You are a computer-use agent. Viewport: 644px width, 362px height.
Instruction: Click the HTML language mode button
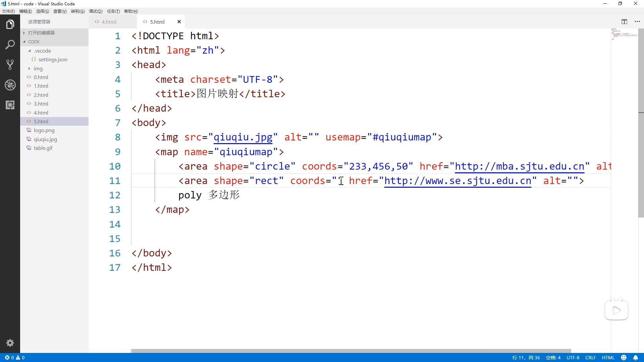point(608,358)
